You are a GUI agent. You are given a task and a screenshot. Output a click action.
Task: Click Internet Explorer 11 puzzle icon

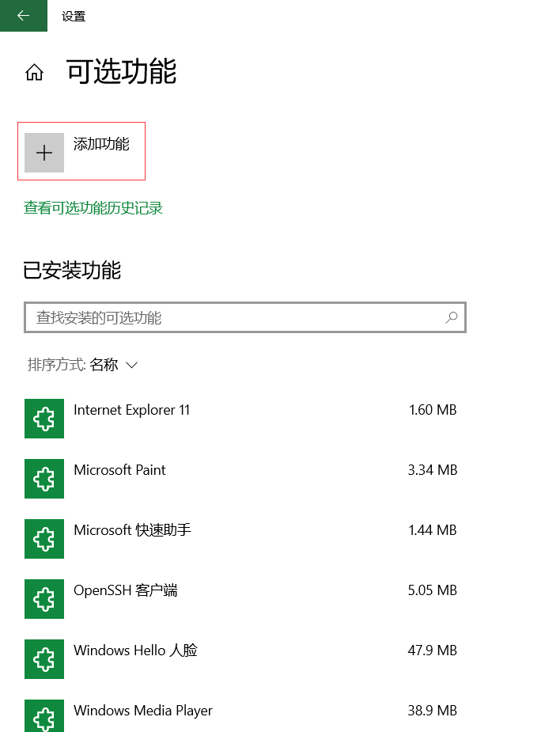click(44, 419)
